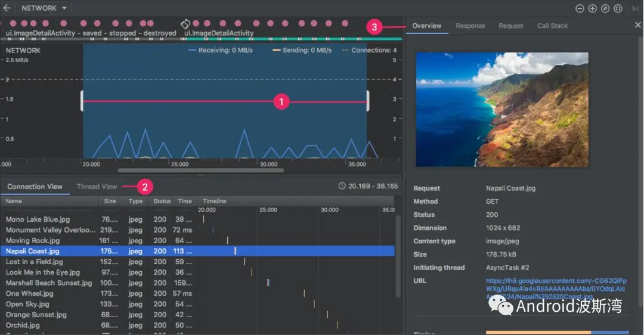The height and width of the screenshot is (335, 644).
Task: Open the Request tab
Action: coord(510,26)
